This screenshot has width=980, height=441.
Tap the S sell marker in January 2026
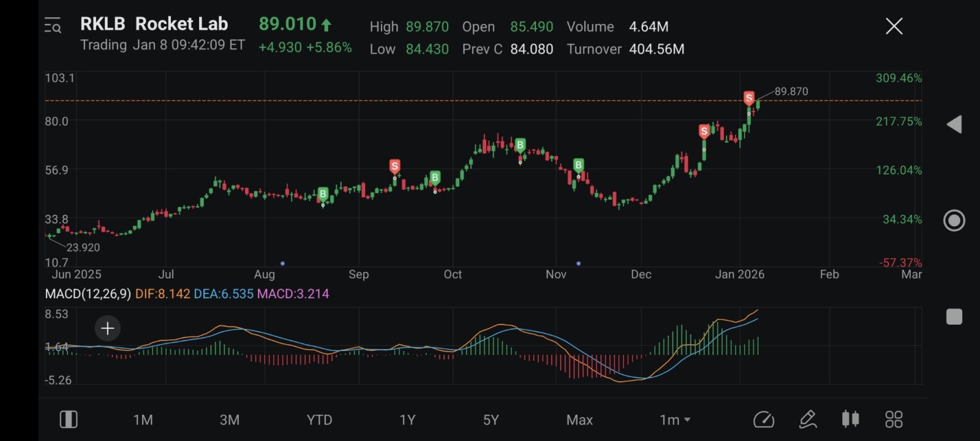point(749,98)
